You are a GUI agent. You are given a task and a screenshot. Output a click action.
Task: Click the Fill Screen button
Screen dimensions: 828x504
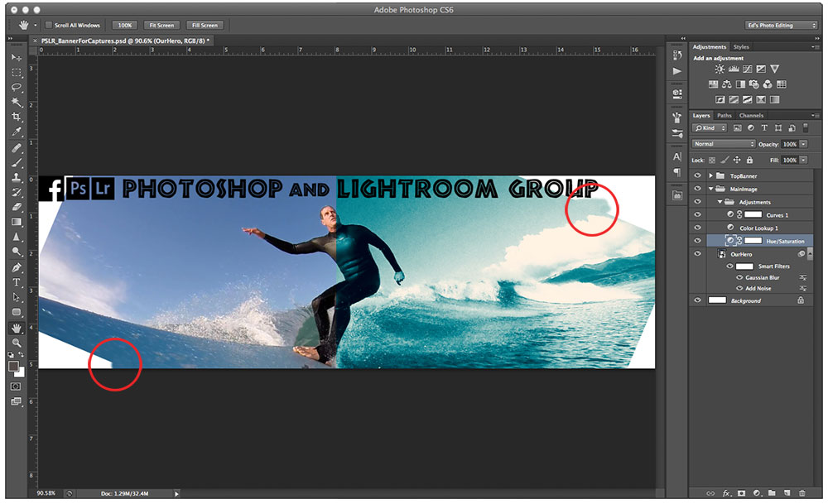tap(205, 26)
